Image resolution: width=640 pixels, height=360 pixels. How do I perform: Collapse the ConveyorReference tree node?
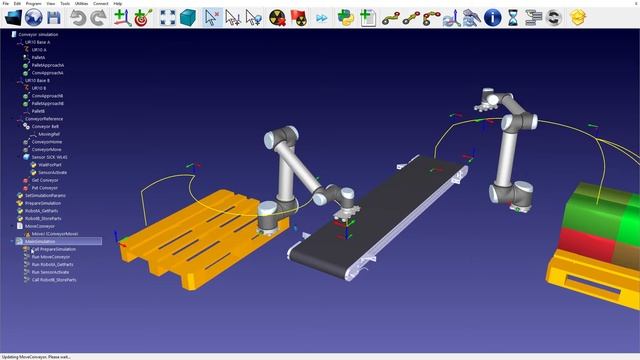pyautogui.click(x=12, y=119)
